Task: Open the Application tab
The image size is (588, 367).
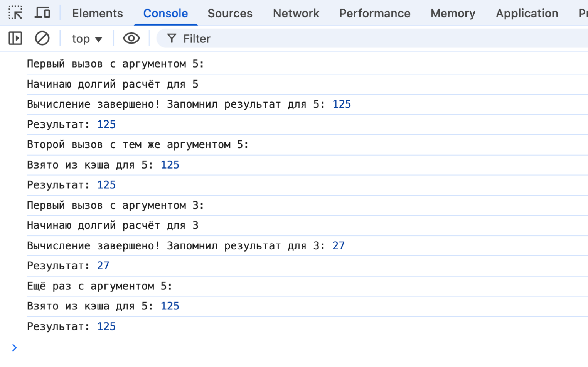Action: click(527, 14)
